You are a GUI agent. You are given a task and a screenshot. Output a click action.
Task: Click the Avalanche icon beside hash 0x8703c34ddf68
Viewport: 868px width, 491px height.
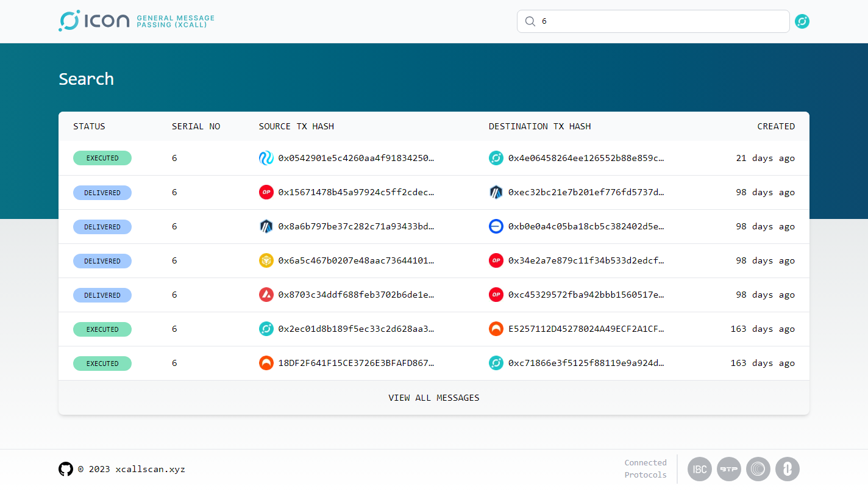(266, 295)
